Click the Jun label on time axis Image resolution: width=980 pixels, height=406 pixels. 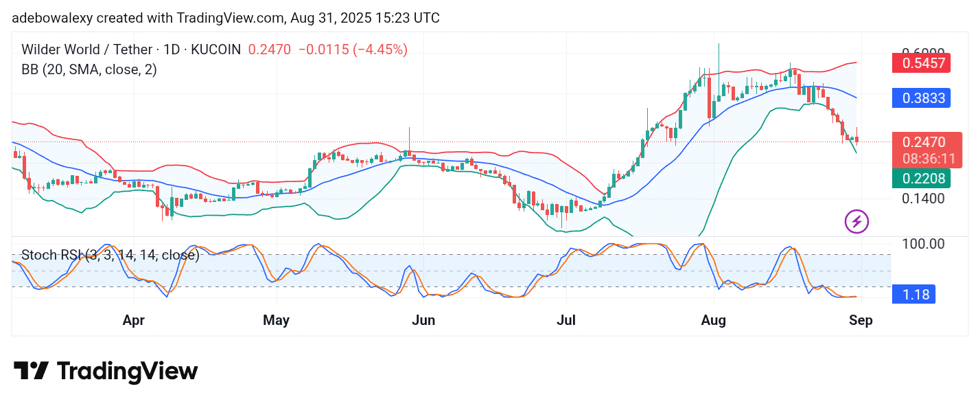[x=423, y=320]
